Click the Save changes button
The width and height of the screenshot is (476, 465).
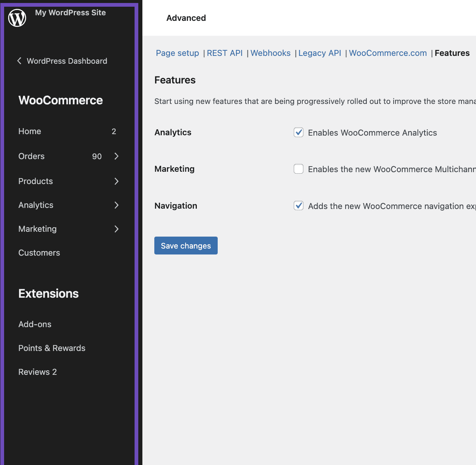point(186,246)
